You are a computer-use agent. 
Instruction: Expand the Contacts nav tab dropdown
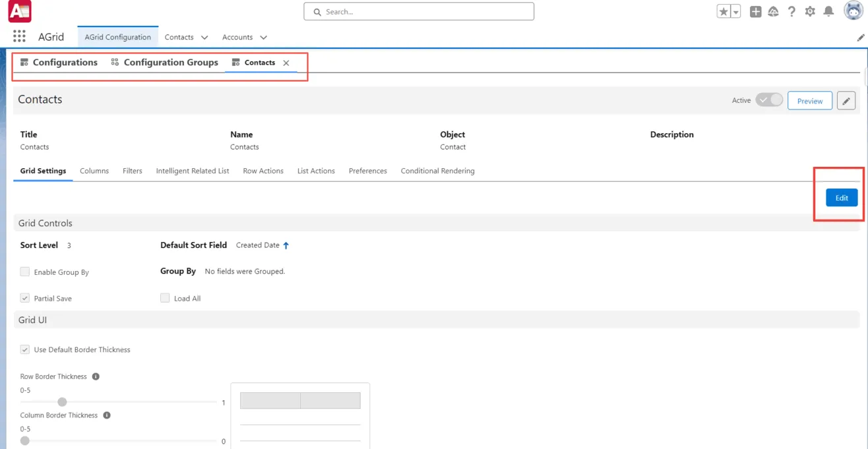(204, 38)
